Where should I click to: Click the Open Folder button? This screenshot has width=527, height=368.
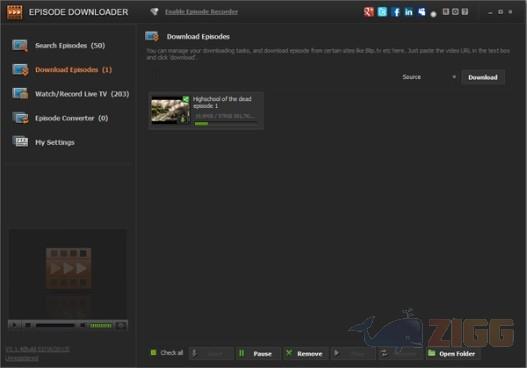[x=453, y=354]
